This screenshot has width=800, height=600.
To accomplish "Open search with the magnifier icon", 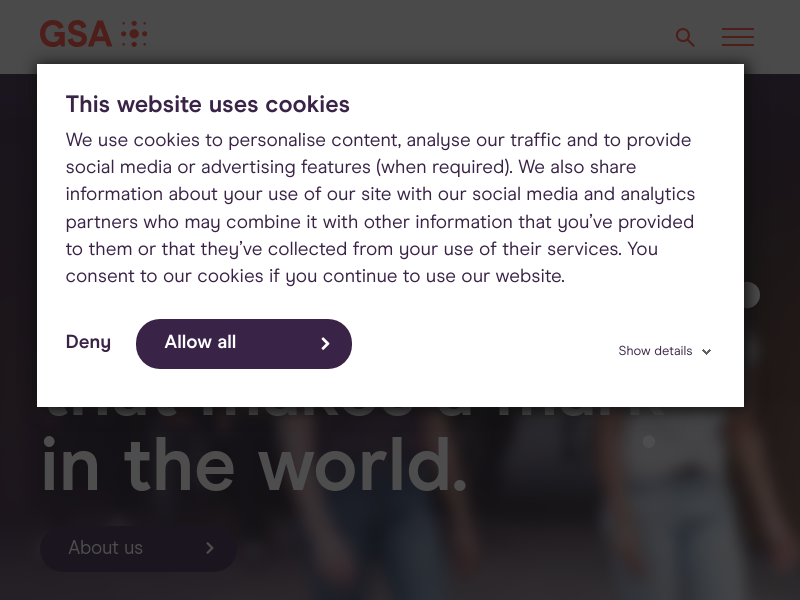I will pos(685,37).
